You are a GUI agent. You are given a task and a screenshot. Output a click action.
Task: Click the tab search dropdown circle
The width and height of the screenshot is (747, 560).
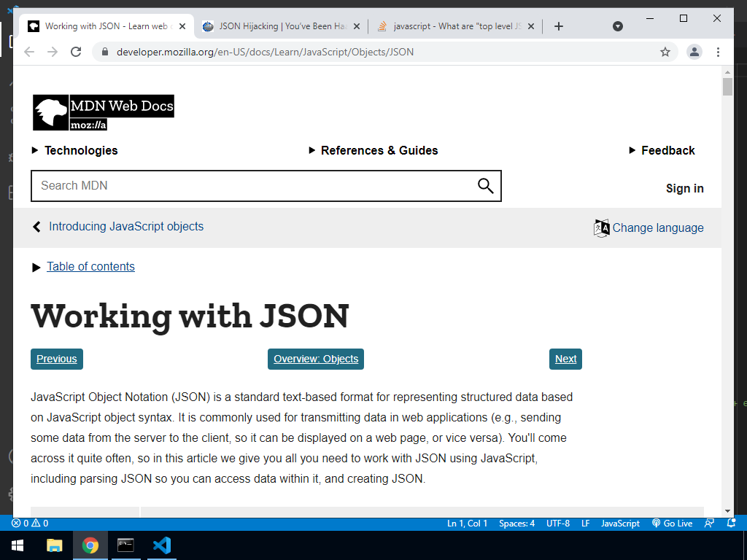617,26
